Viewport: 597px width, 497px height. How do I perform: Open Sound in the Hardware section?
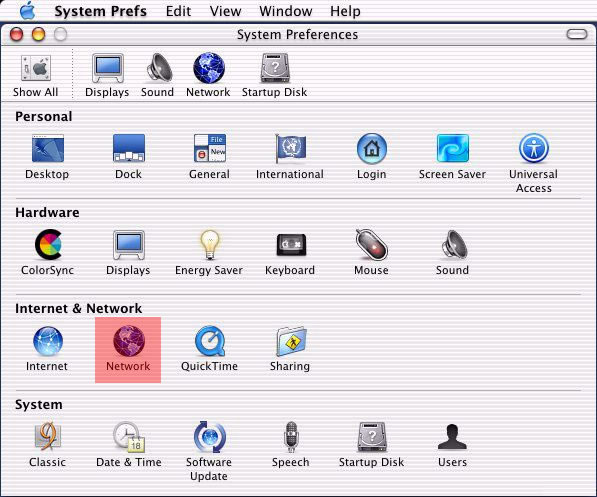(x=452, y=252)
